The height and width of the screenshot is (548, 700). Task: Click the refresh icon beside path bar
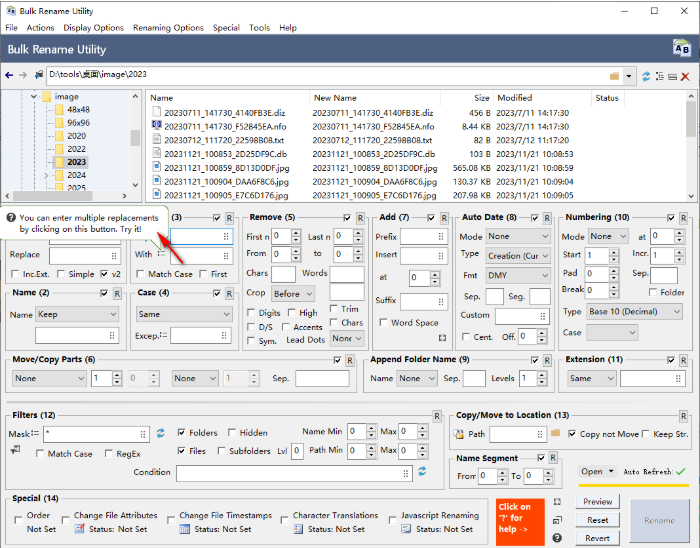click(x=646, y=76)
